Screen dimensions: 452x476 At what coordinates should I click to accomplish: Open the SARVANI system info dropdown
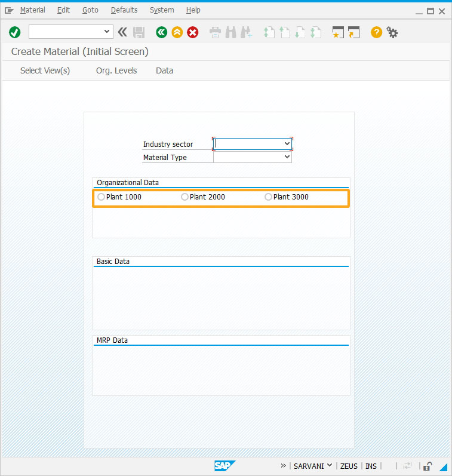coord(330,465)
